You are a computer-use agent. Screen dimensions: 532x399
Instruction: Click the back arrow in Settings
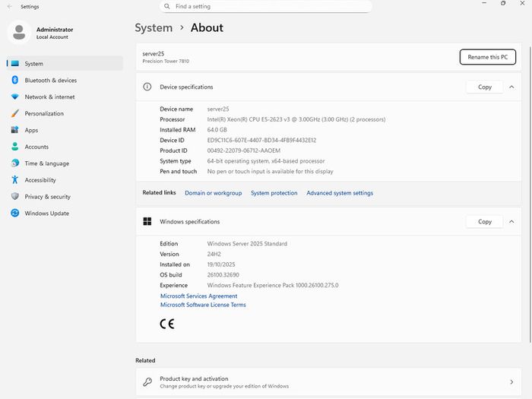[x=9, y=6]
